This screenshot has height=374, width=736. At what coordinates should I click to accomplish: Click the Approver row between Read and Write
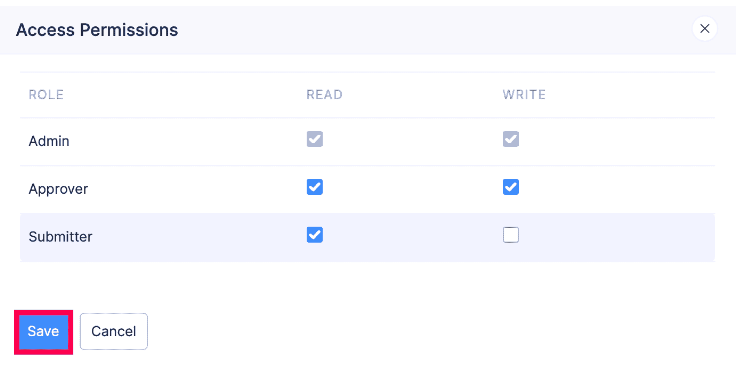[x=413, y=189]
